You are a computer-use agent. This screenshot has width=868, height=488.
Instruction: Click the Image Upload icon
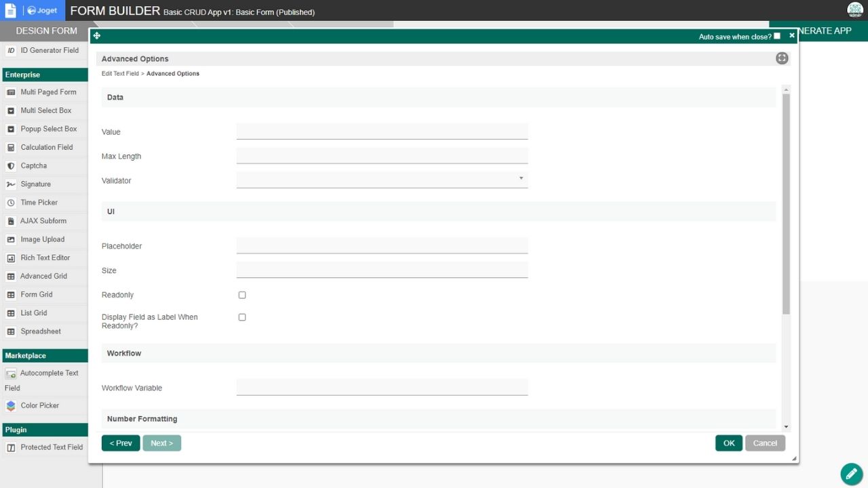tap(11, 240)
